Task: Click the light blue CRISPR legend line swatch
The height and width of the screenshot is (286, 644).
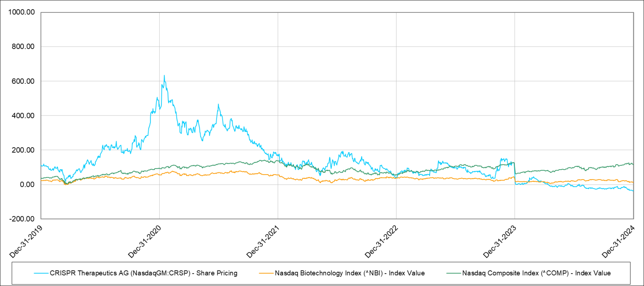Action: point(41,273)
